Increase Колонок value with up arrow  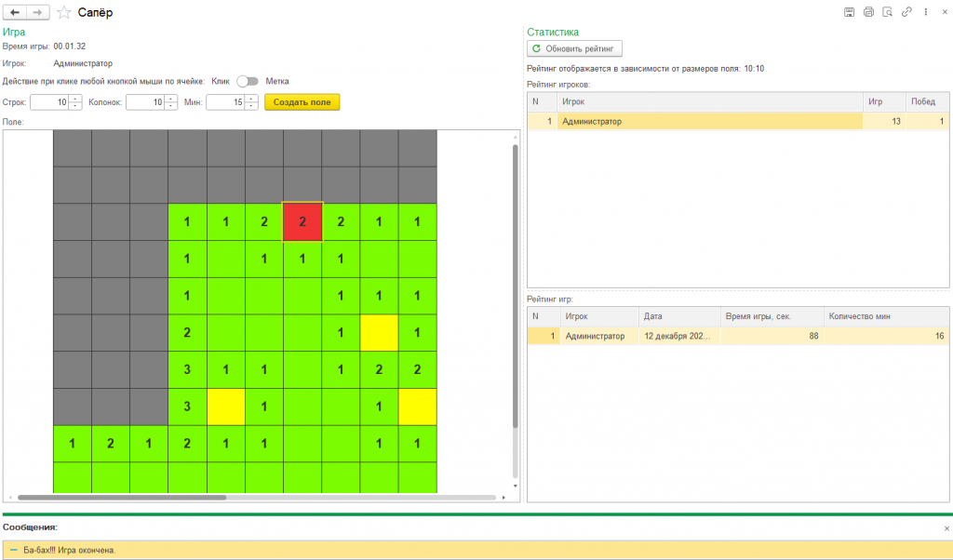tap(171, 99)
